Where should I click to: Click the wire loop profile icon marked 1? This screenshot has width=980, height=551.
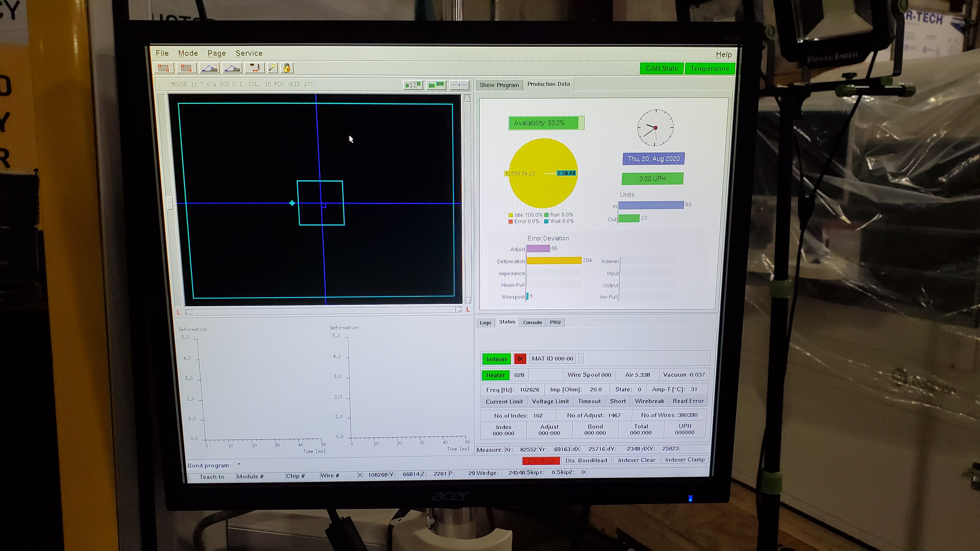[x=209, y=68]
